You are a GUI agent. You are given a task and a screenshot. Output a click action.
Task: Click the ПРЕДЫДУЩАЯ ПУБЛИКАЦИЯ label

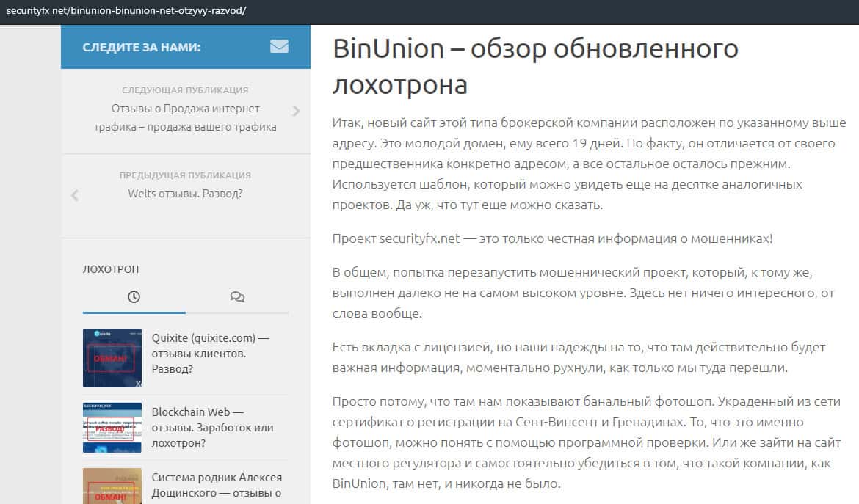185,175
